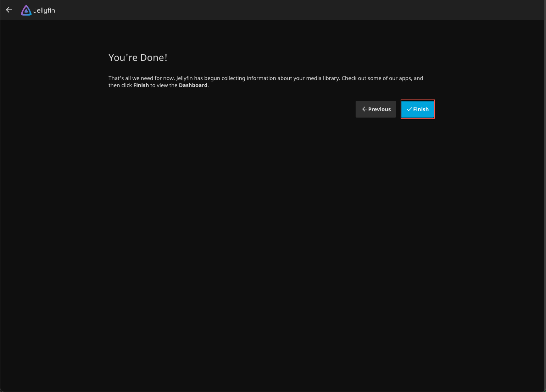
Task: Click the Jellyfin logo icon
Action: pyautogui.click(x=26, y=10)
